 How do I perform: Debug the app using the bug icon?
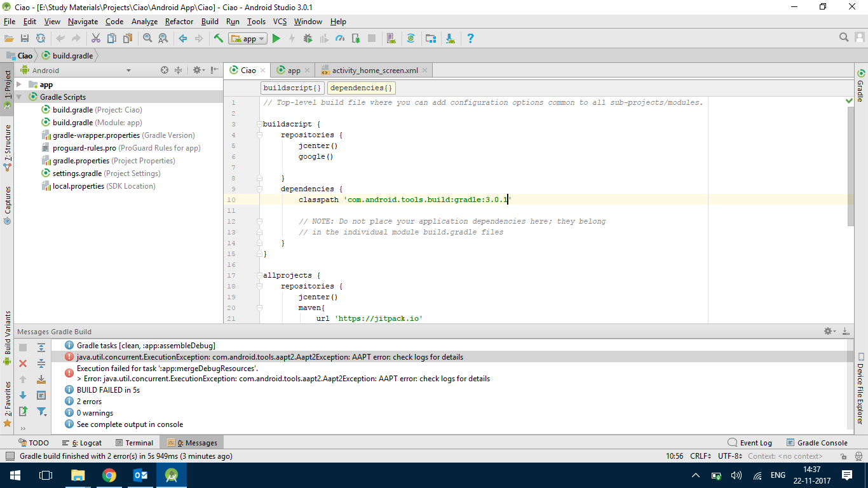coord(308,39)
